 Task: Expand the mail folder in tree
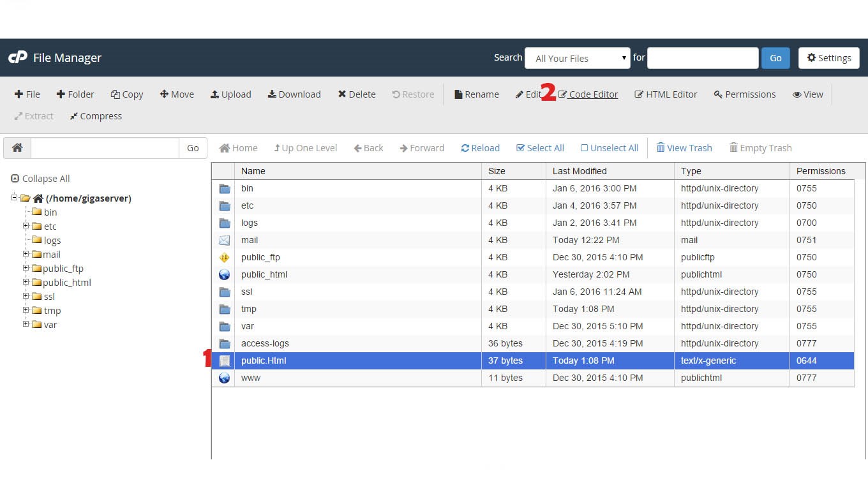point(26,254)
